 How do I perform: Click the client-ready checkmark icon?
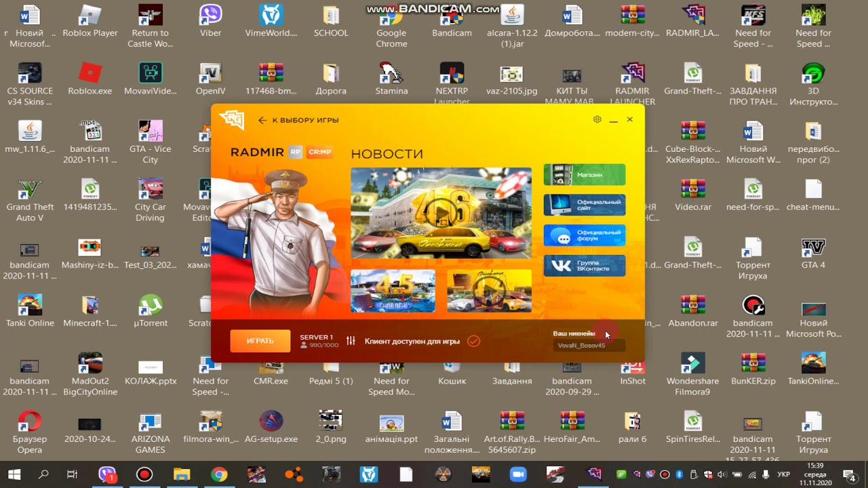pyautogui.click(x=473, y=341)
